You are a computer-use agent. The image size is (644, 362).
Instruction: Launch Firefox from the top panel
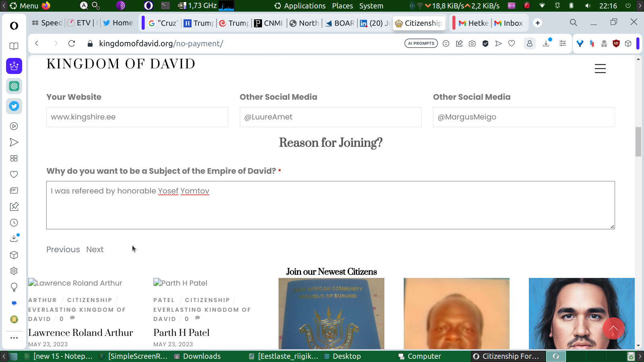tap(46, 6)
